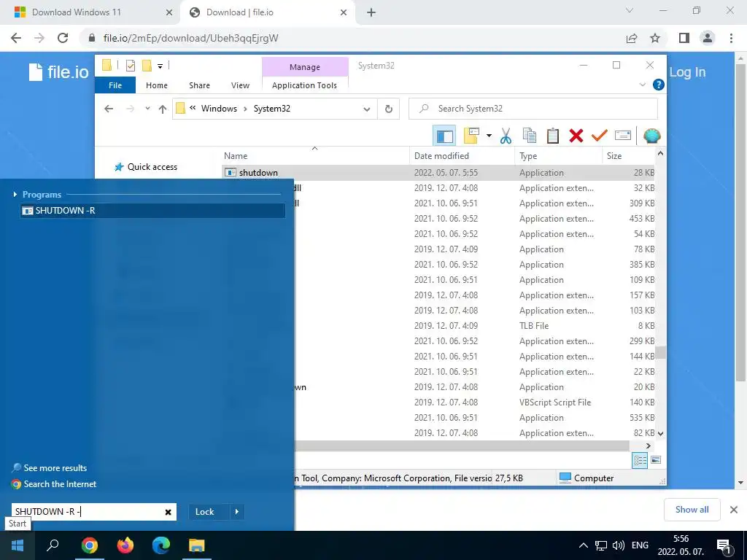
Task: Open the View ribbon tab
Action: 240,85
